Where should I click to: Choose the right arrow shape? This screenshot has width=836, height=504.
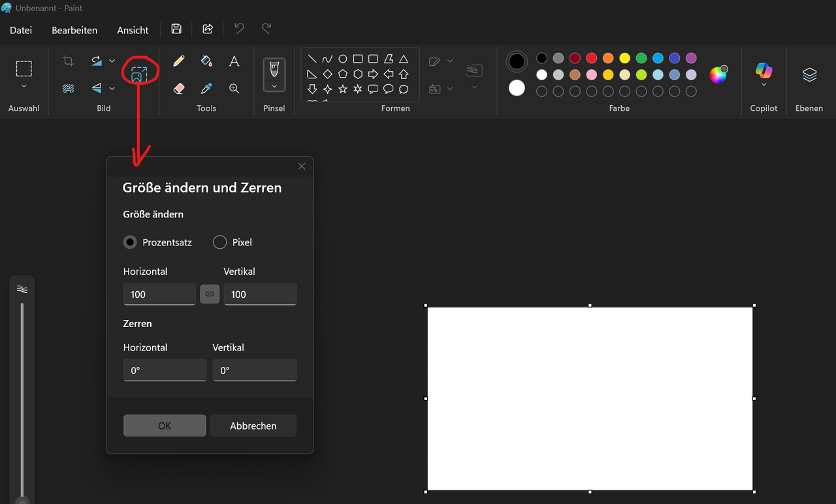(373, 74)
